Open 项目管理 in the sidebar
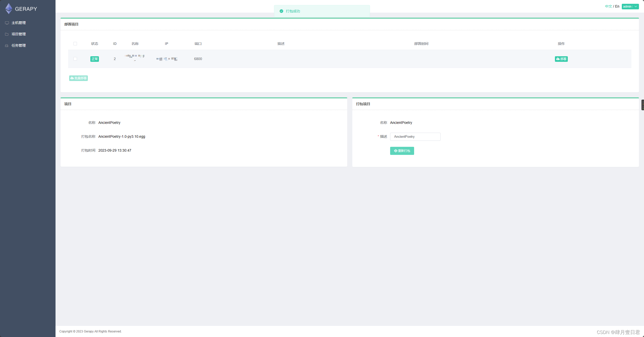The width and height of the screenshot is (644, 337). pos(19,34)
